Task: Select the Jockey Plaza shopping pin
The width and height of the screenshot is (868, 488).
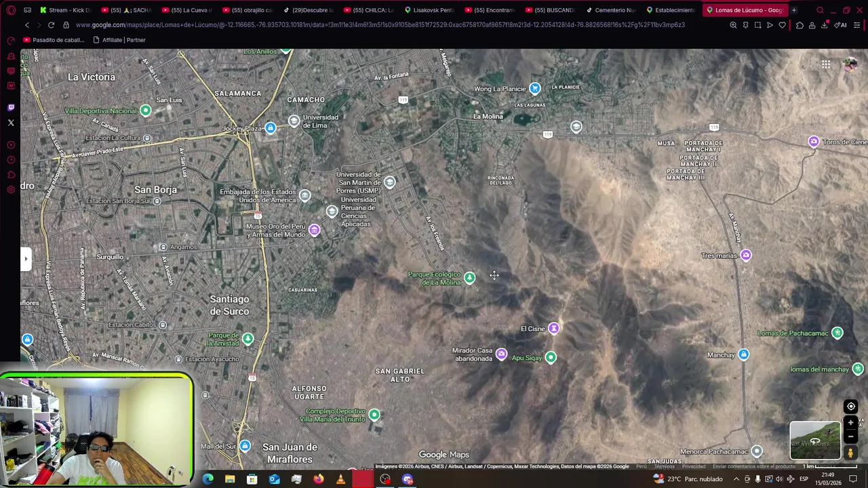Action: coord(271,128)
